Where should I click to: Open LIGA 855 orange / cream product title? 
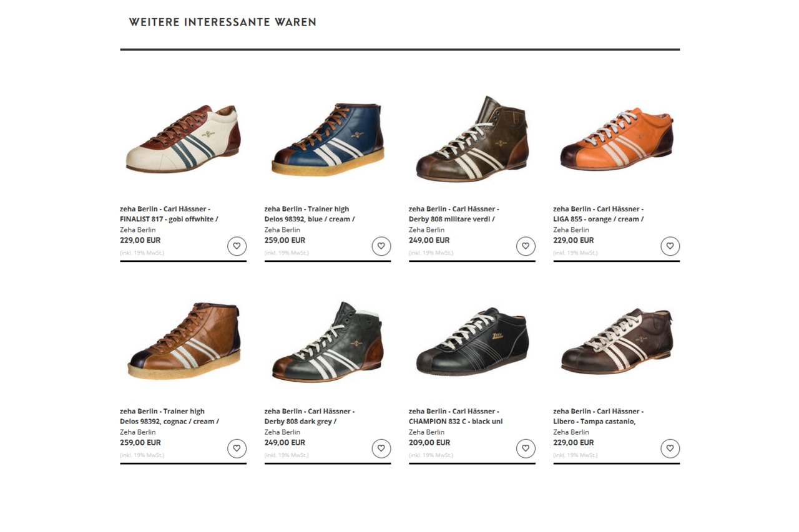tap(599, 214)
